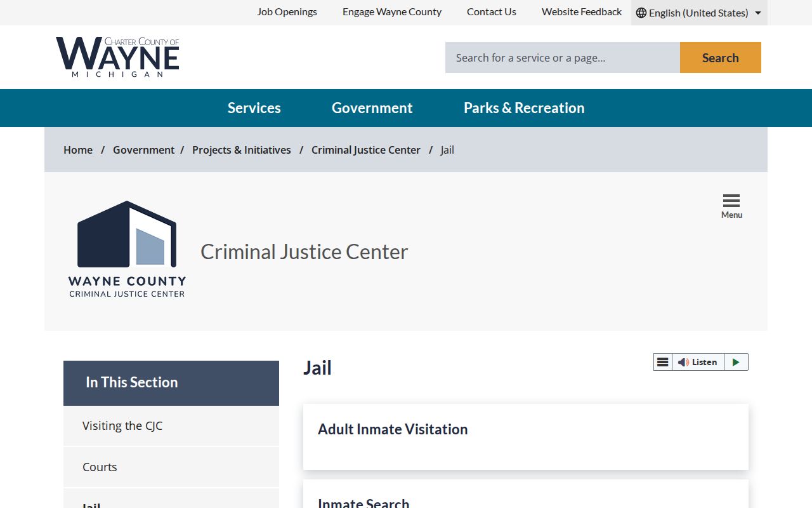Open the Government menu
812x508 pixels.
tap(372, 108)
